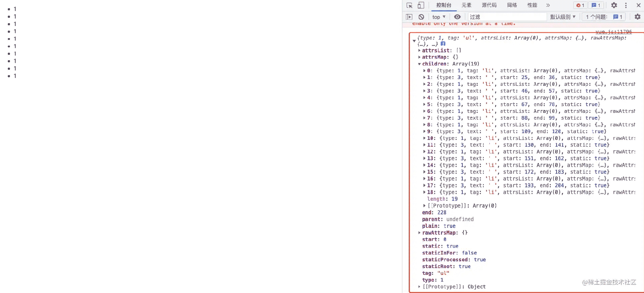
Task: Expand the attrsMap property
Action: 419,57
